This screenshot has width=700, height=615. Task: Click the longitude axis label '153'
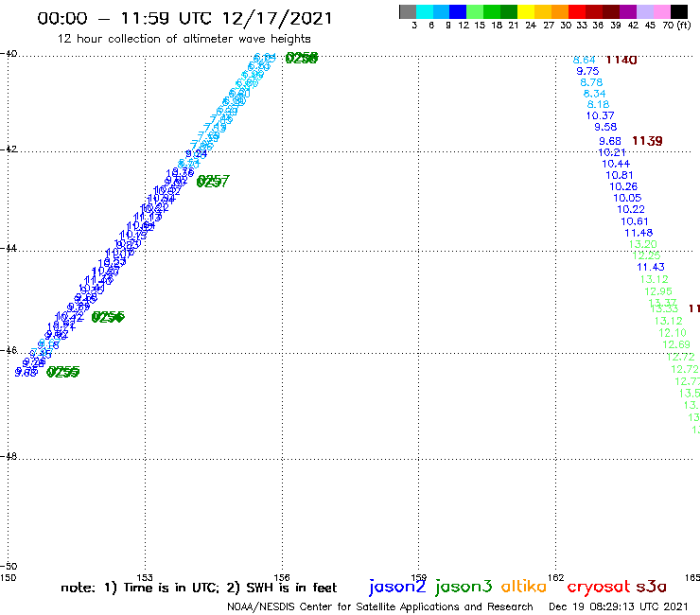(x=145, y=578)
